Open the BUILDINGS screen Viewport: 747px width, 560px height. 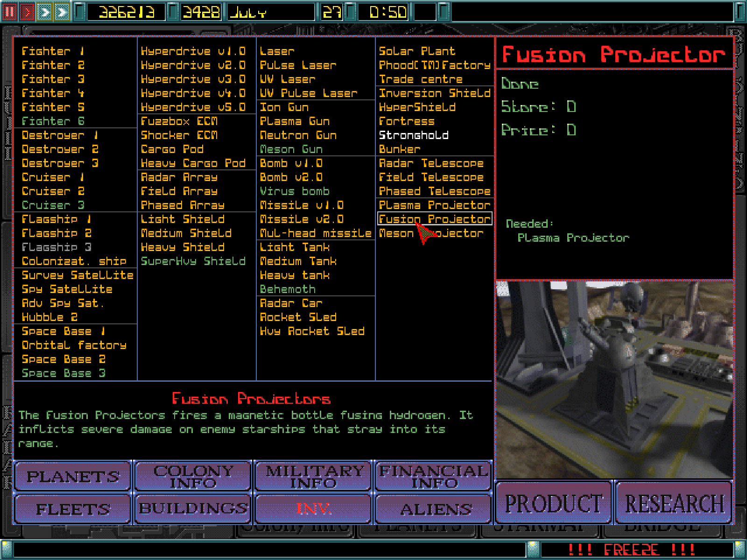[x=193, y=509]
